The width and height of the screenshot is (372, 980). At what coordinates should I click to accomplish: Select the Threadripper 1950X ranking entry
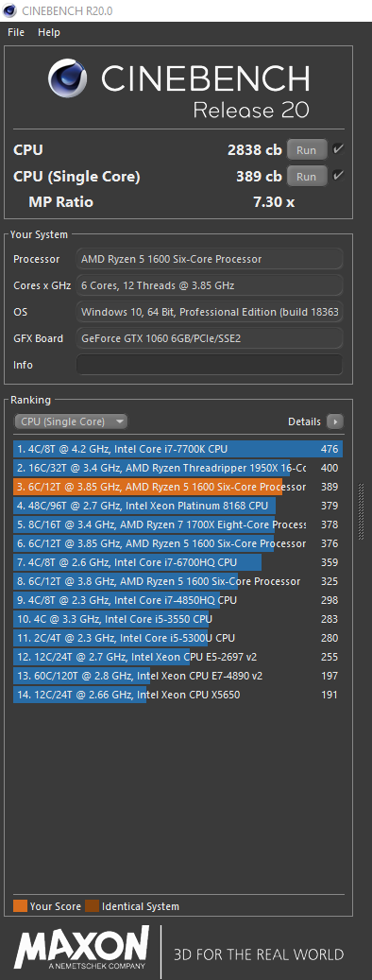[x=178, y=468]
